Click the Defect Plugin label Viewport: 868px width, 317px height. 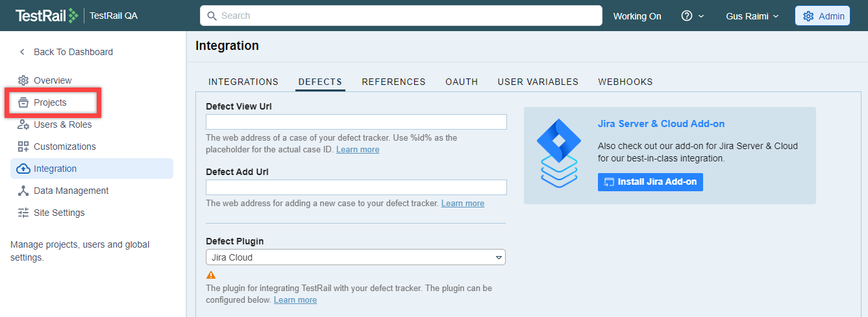pyautogui.click(x=235, y=241)
